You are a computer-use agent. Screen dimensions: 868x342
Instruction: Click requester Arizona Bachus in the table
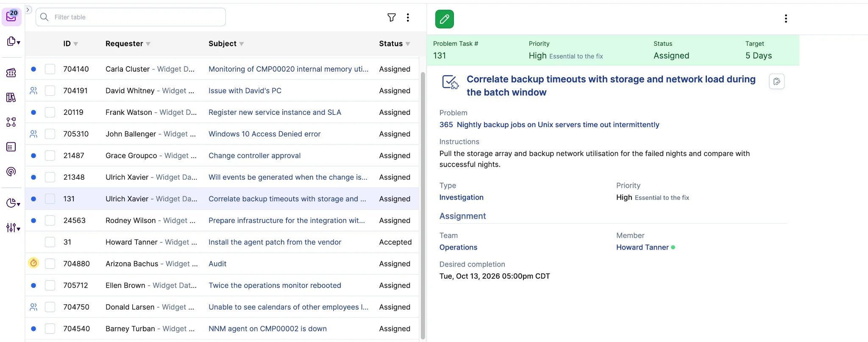coord(132,264)
